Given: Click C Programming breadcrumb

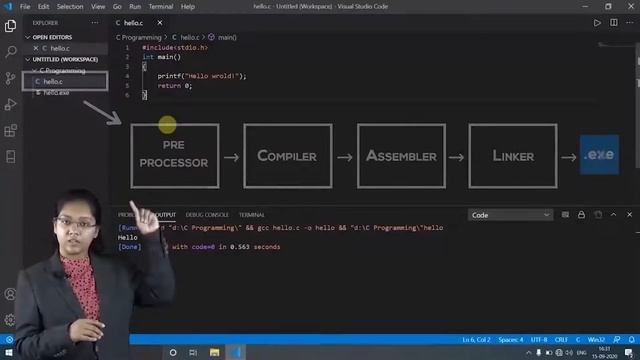Looking at the screenshot, I should (138, 38).
